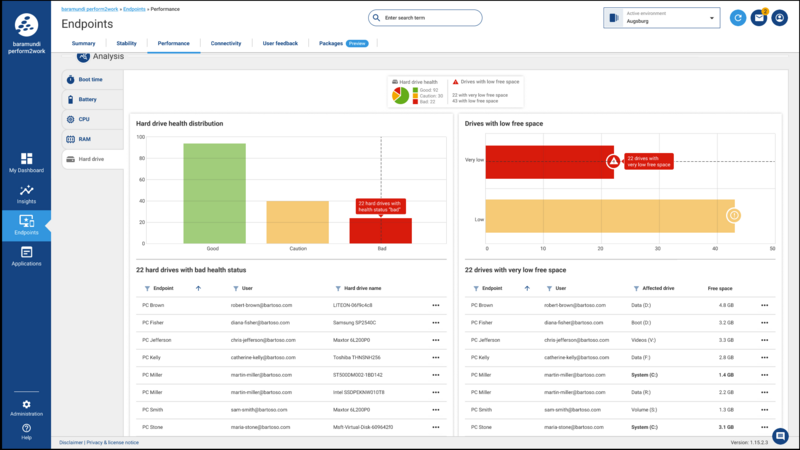Screen dimensions: 800x450
Task: Go to Applications in the sidebar
Action: pos(26,256)
